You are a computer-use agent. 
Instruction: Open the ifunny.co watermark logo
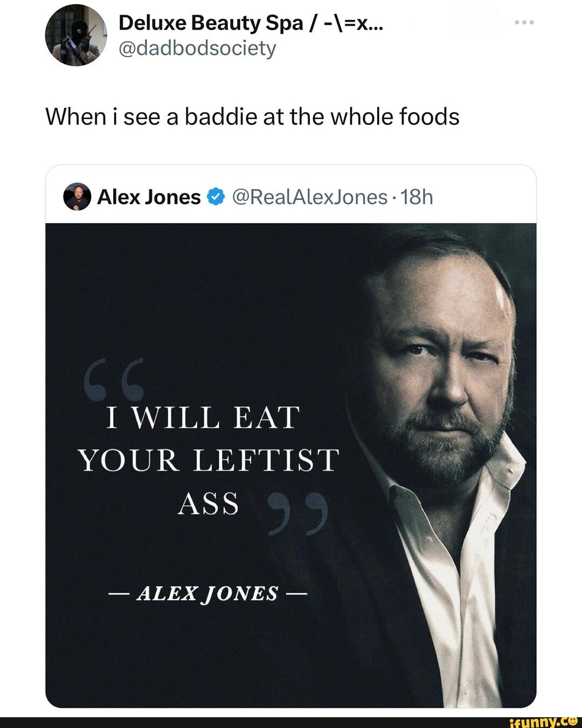(543, 721)
